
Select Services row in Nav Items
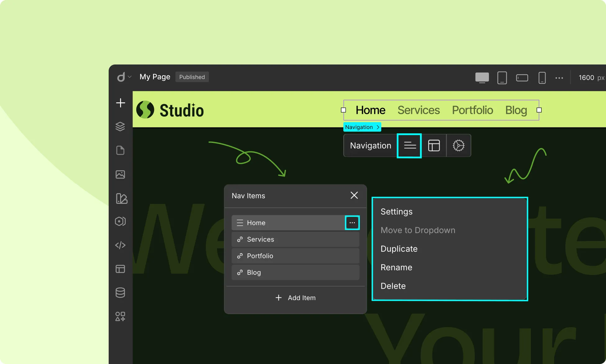[x=296, y=239]
